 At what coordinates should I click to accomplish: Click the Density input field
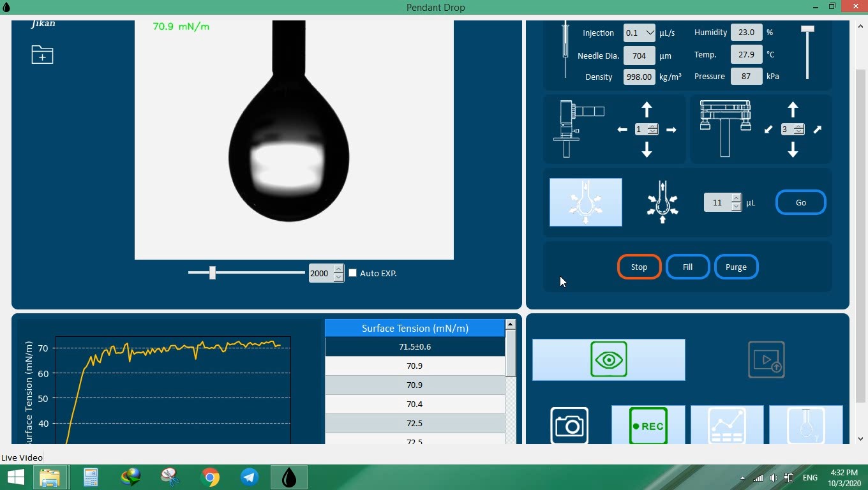639,77
